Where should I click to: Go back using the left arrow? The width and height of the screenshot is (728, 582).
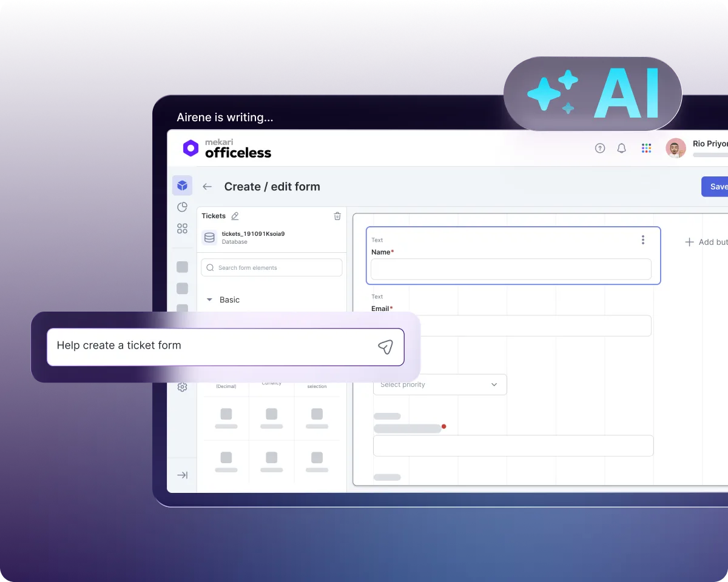[207, 187]
